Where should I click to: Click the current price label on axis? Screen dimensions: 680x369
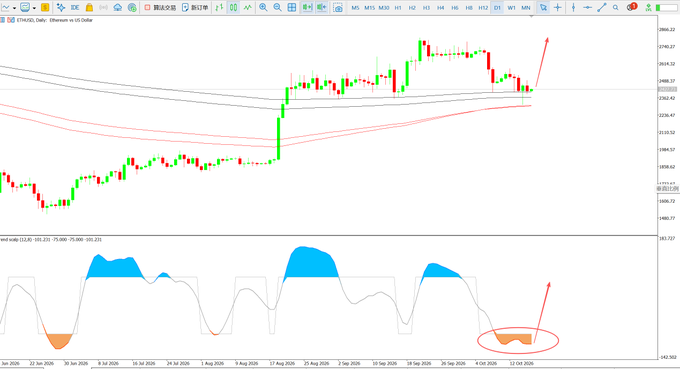pos(667,89)
